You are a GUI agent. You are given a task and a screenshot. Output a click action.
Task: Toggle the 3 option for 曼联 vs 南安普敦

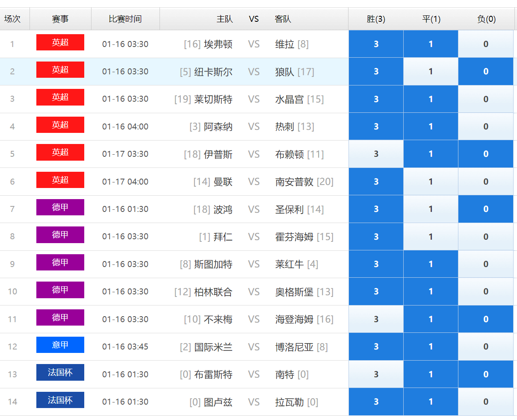pos(376,182)
